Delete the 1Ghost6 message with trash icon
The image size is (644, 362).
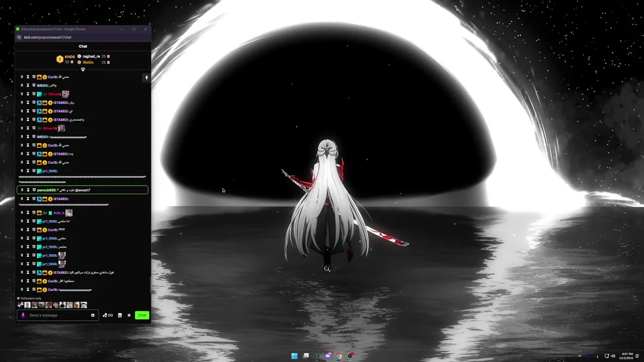click(x=22, y=94)
